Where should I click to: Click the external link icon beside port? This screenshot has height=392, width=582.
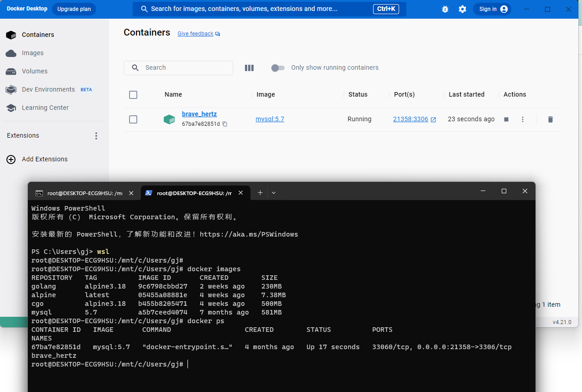[x=433, y=119]
